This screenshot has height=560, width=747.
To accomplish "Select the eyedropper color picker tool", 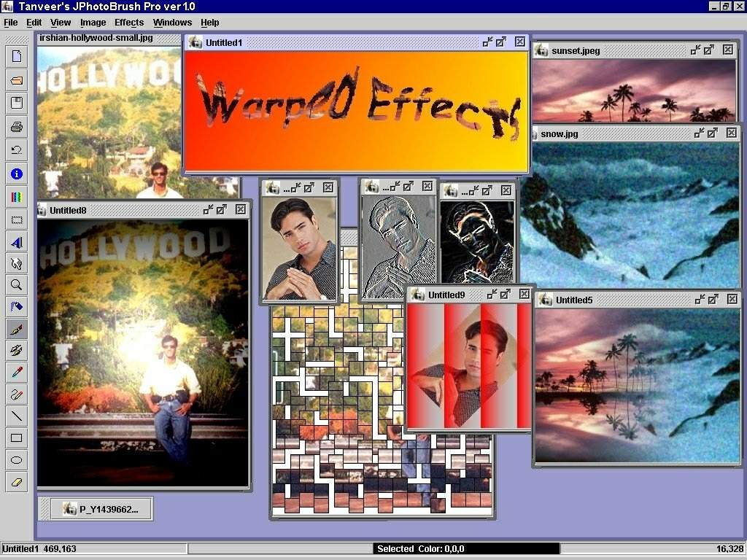I will coord(17,372).
